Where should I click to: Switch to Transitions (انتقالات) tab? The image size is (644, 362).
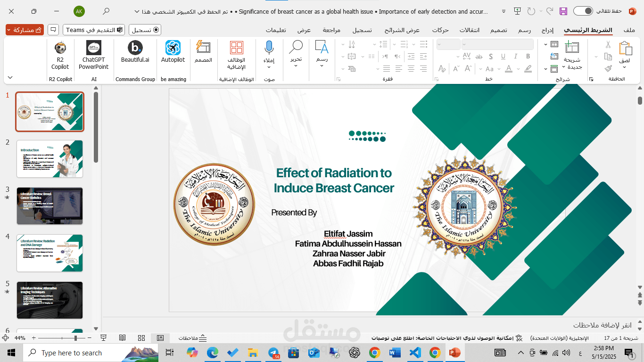470,30
